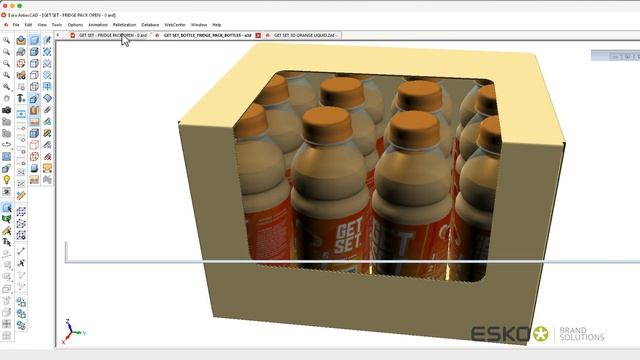The height and width of the screenshot is (360, 640).
Task: Open the Options menu
Action: 75,25
